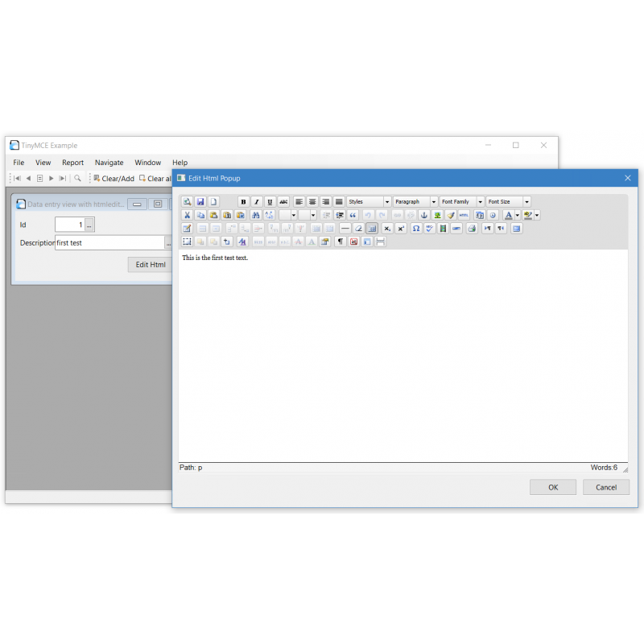Expand the text color picker arrow

point(517,215)
